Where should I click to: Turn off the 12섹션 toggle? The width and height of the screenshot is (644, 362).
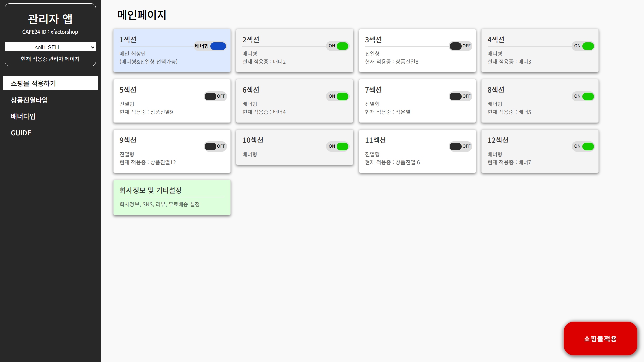coord(583,146)
